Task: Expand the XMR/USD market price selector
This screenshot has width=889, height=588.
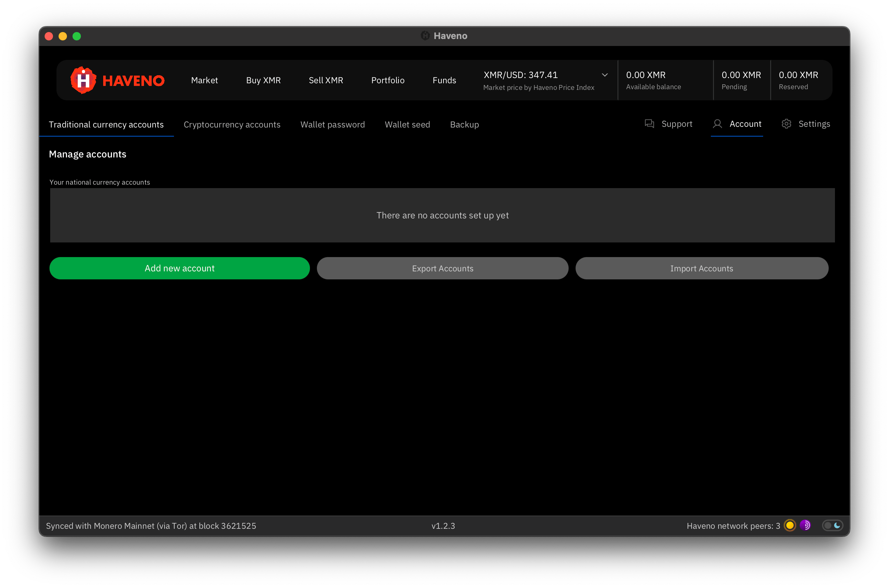Action: [605, 75]
